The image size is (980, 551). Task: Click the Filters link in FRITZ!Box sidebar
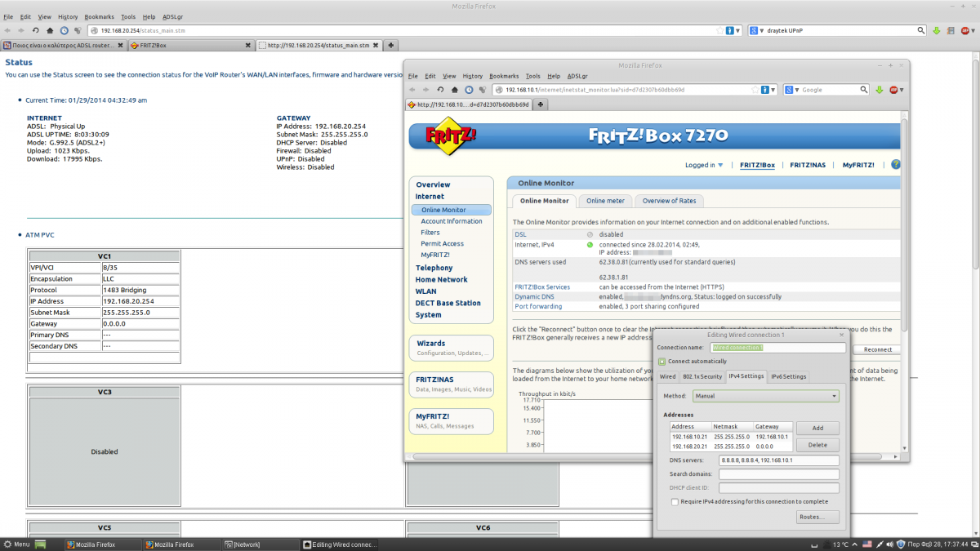click(430, 233)
